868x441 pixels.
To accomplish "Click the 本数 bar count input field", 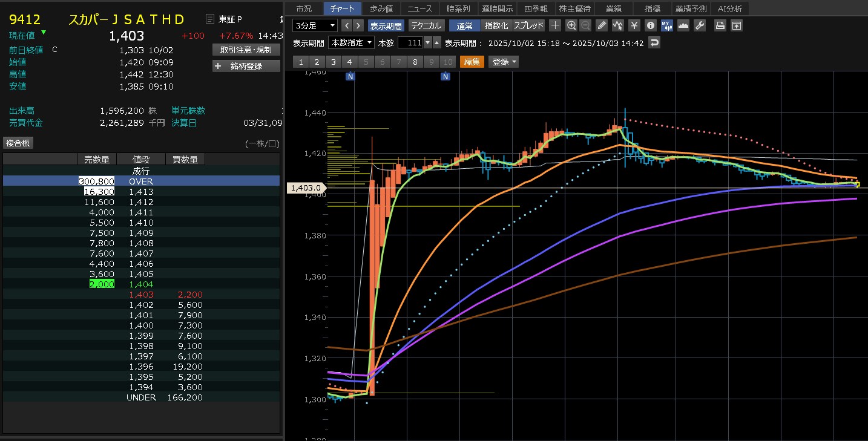I will pos(410,43).
